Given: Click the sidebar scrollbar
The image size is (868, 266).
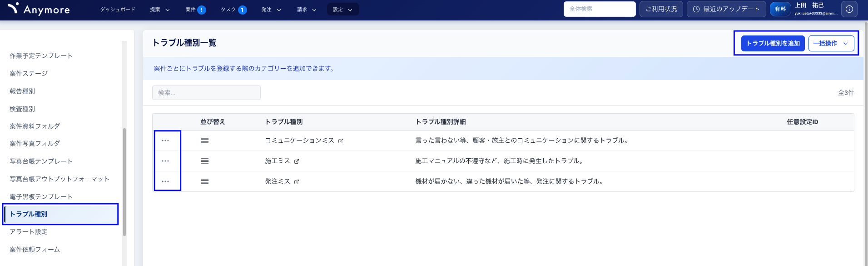Looking at the screenshot, I should click(124, 182).
